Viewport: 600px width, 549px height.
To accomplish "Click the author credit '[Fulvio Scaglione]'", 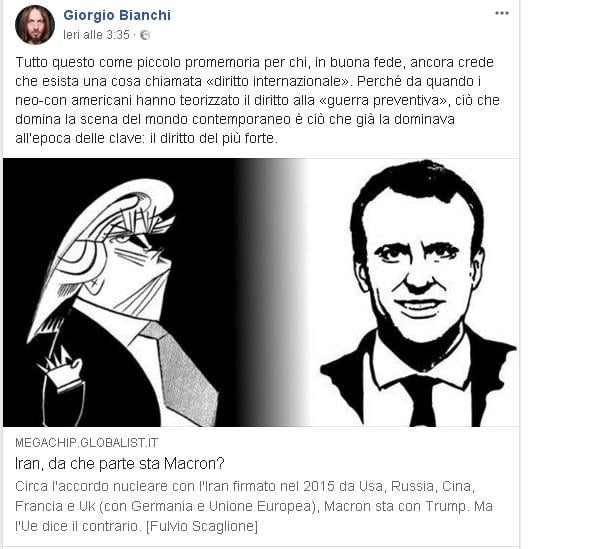I will tap(202, 526).
